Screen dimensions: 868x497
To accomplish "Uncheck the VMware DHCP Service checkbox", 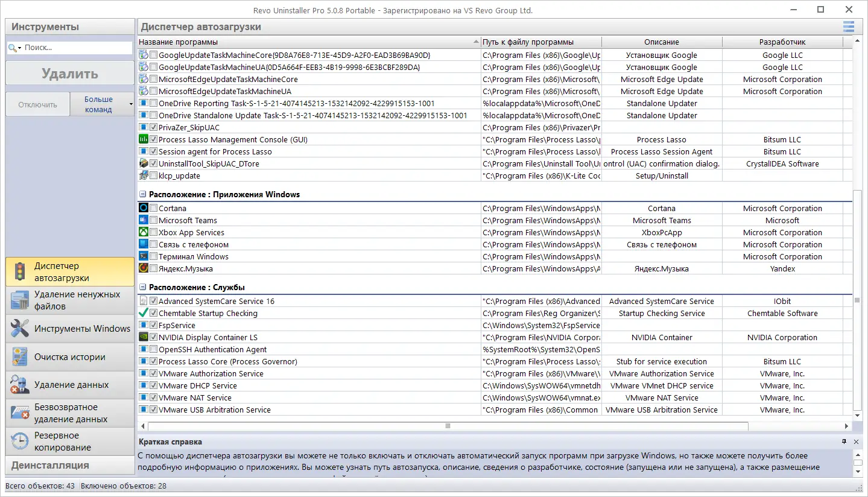I will [154, 385].
